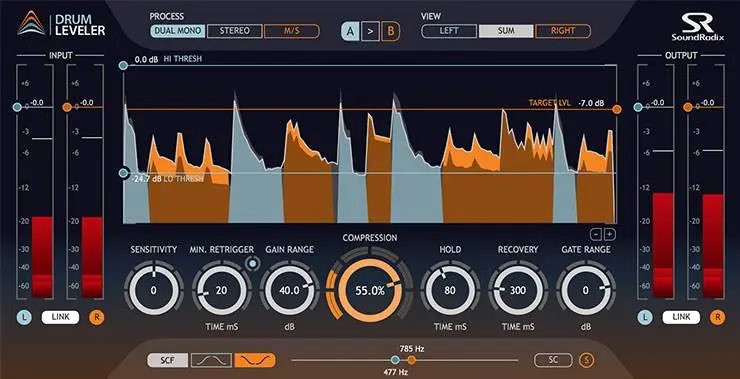Toggle the input LINK button

click(x=60, y=318)
